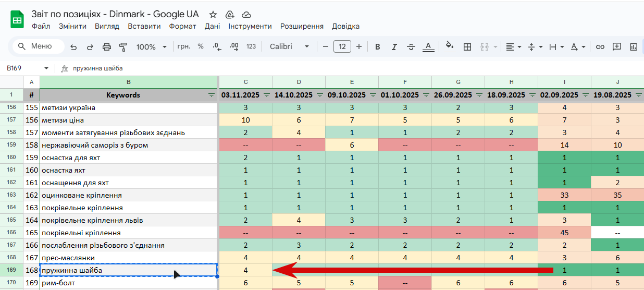This screenshot has height=290, width=644.
Task: Expand the name box dropdown arrow
Action: [x=46, y=68]
